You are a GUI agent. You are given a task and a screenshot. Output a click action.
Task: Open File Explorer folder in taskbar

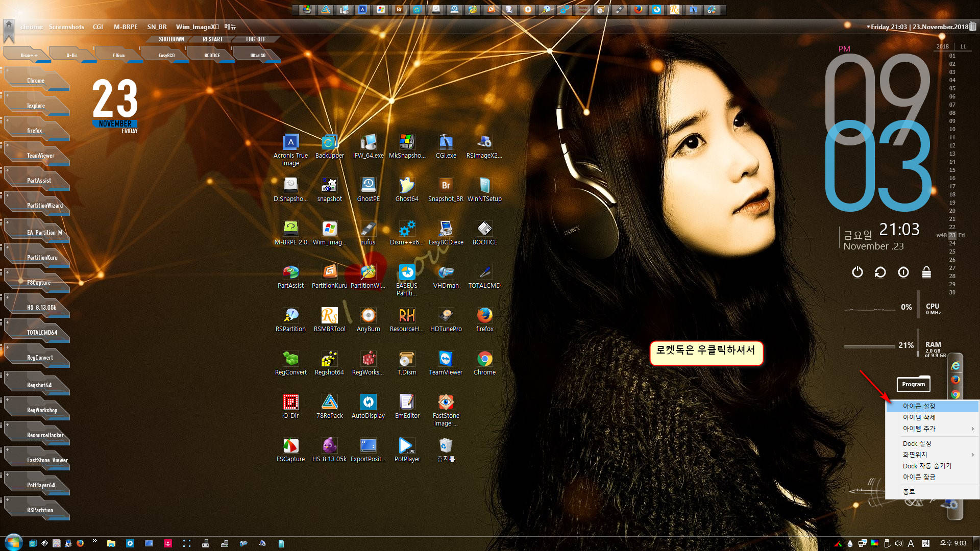pos(111,543)
